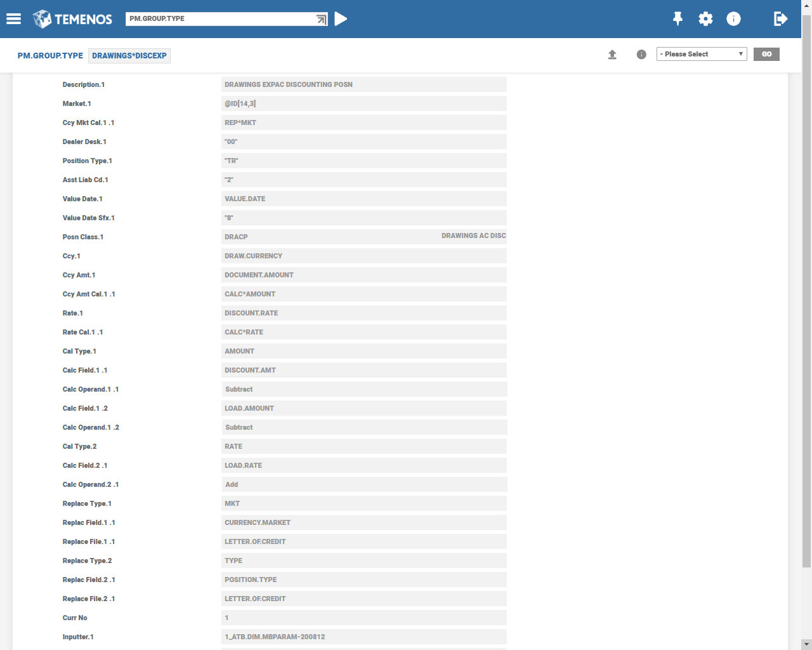Click the info icon in header
Screen dimensions: 812x650
point(733,19)
